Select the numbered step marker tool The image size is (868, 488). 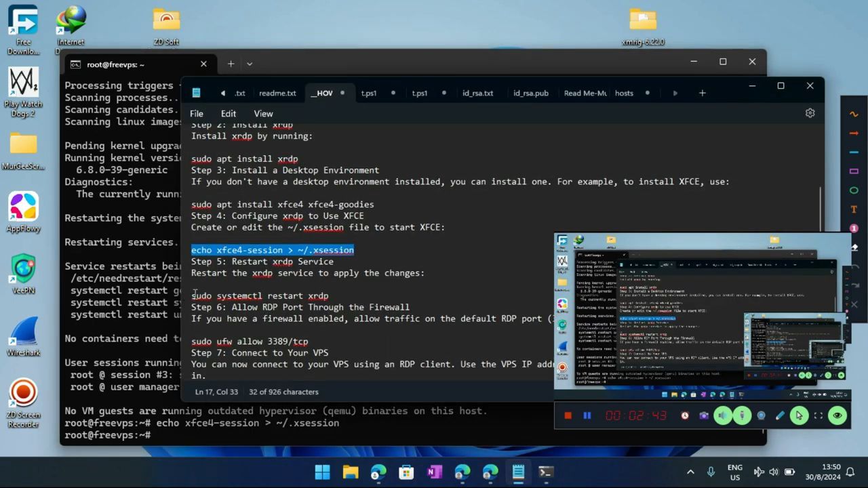pos(854,228)
